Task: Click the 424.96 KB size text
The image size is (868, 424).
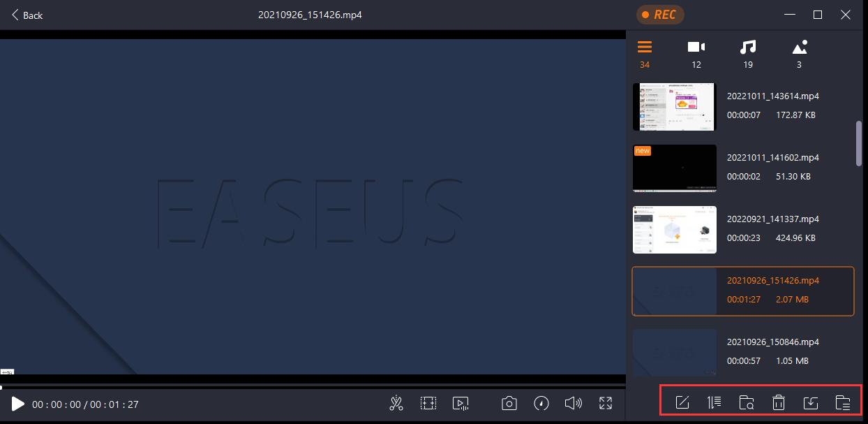Action: tap(796, 238)
